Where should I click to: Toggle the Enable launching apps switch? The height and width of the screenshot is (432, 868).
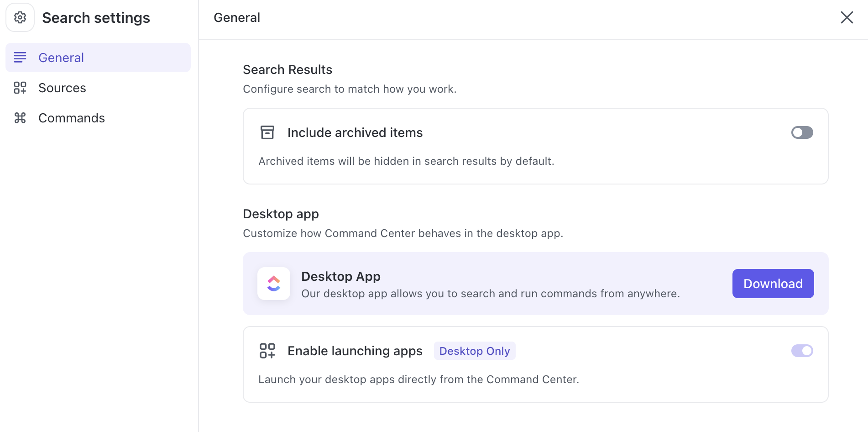(802, 351)
